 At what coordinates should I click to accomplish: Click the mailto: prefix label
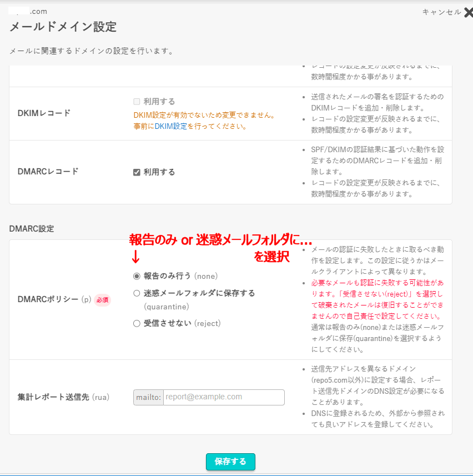click(148, 397)
